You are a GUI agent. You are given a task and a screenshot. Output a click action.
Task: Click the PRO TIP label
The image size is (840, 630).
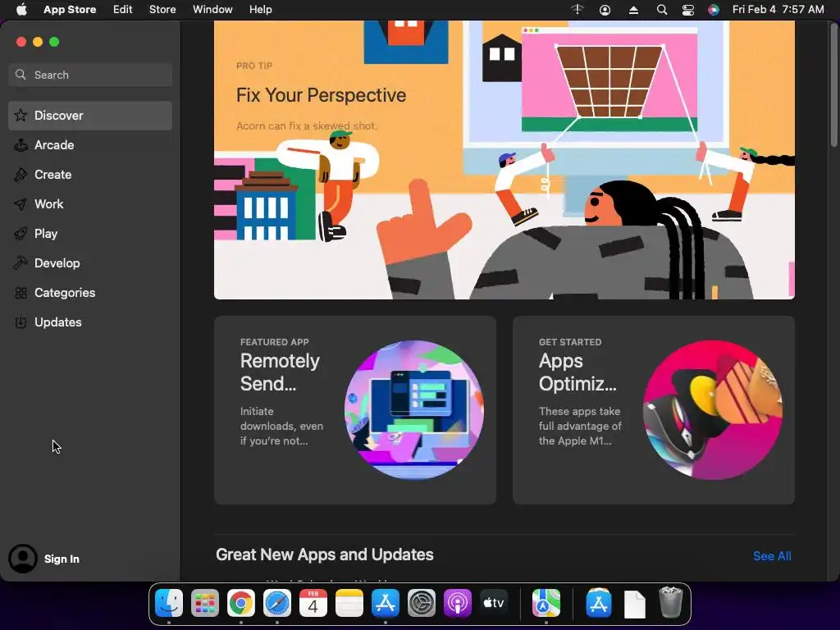coord(254,66)
